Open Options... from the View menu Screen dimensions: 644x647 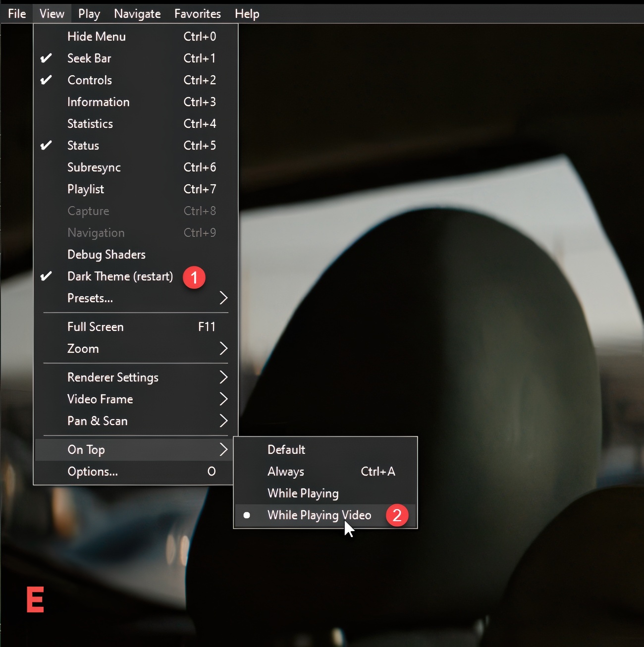[x=134, y=472]
